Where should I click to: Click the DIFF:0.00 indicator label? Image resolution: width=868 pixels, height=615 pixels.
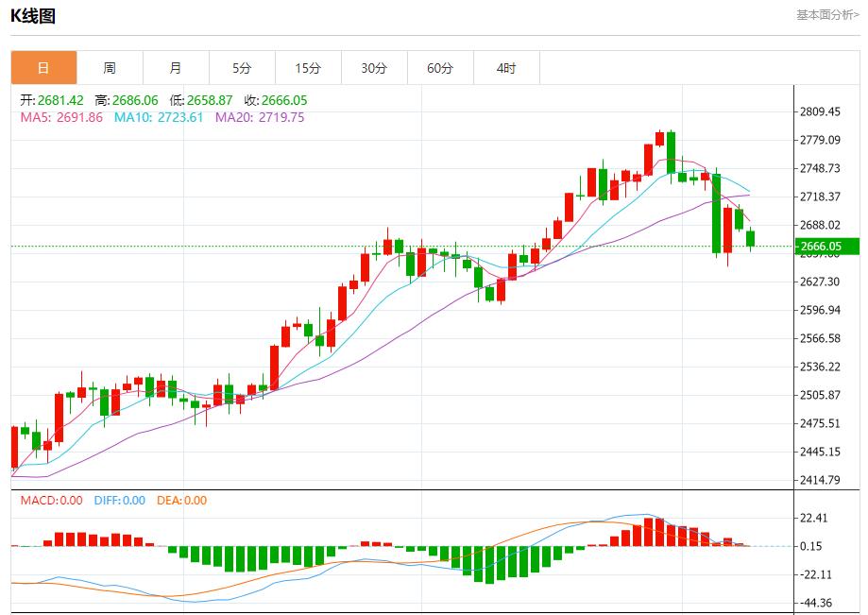[120, 501]
